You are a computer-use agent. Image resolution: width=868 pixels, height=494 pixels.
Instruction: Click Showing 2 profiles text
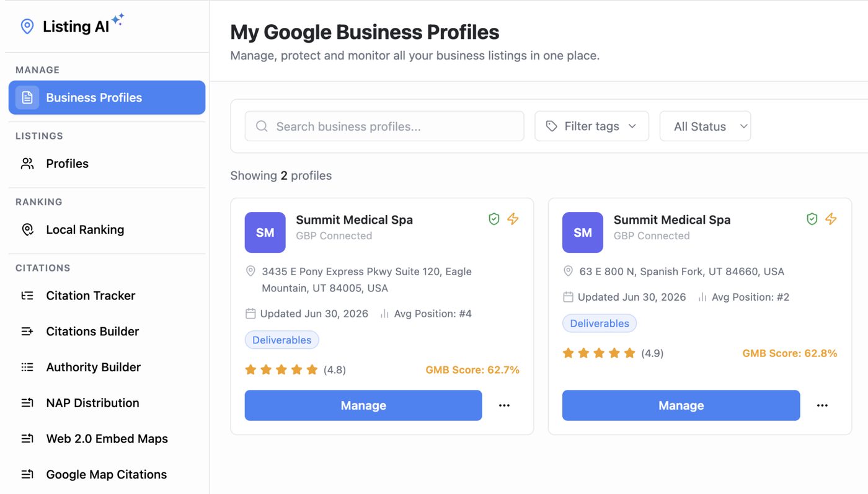[281, 175]
